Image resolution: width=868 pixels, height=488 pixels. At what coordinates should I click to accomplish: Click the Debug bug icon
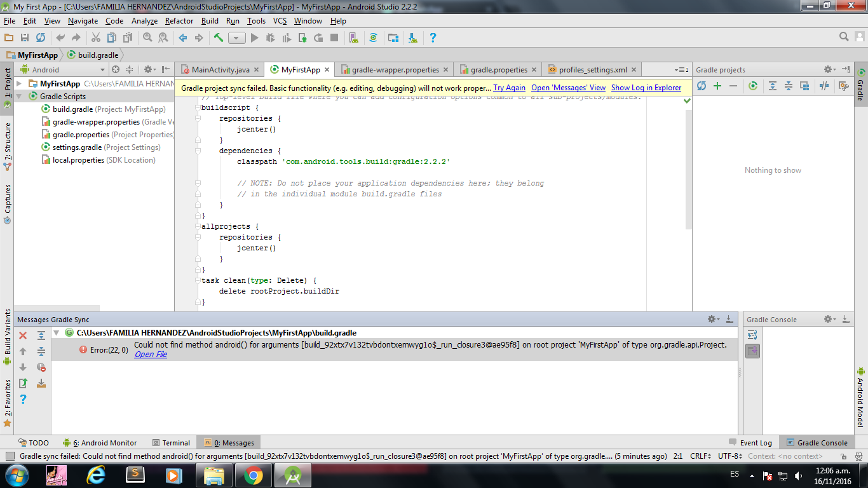pos(271,38)
